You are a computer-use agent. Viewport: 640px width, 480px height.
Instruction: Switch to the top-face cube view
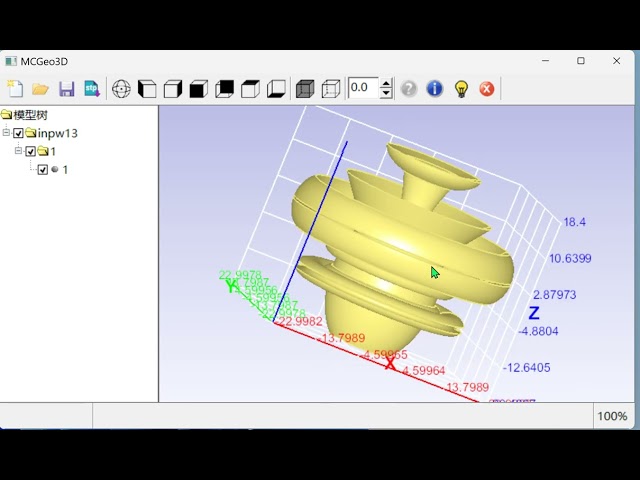250,89
